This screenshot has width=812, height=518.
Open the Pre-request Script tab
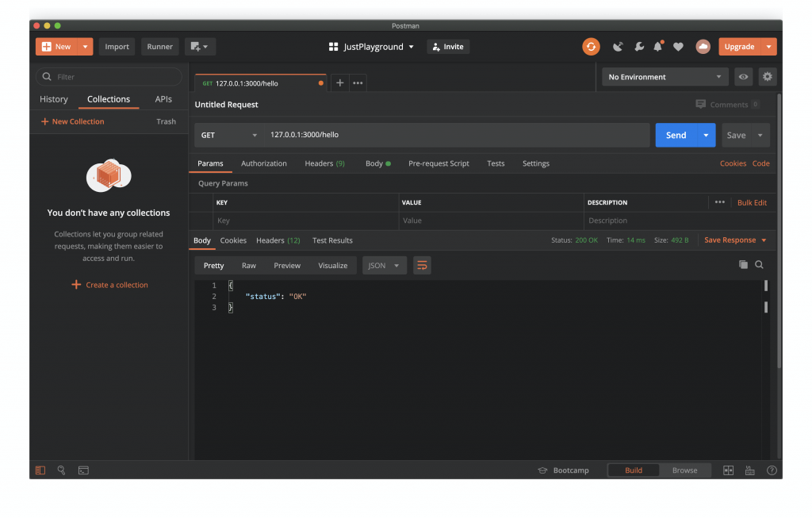[439, 163]
